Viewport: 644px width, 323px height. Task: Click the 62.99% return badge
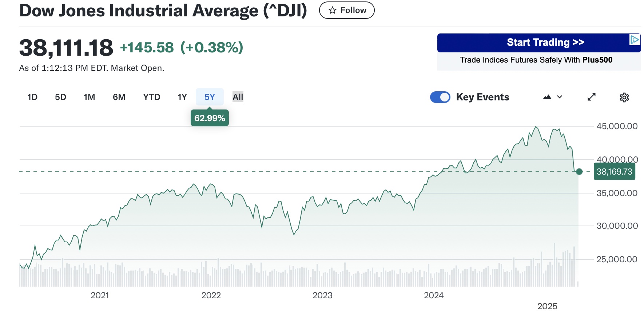click(210, 118)
